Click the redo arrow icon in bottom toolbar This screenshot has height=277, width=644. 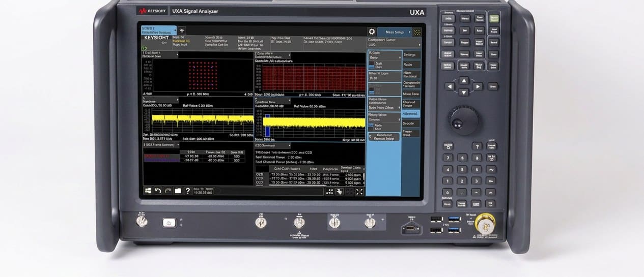(167, 191)
